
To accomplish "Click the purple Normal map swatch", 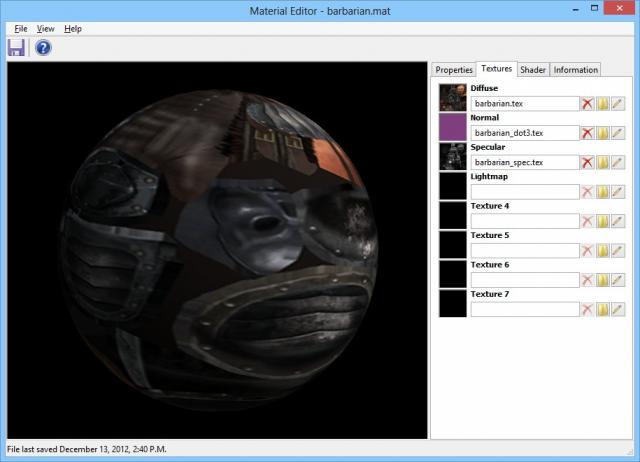I will click(x=453, y=126).
